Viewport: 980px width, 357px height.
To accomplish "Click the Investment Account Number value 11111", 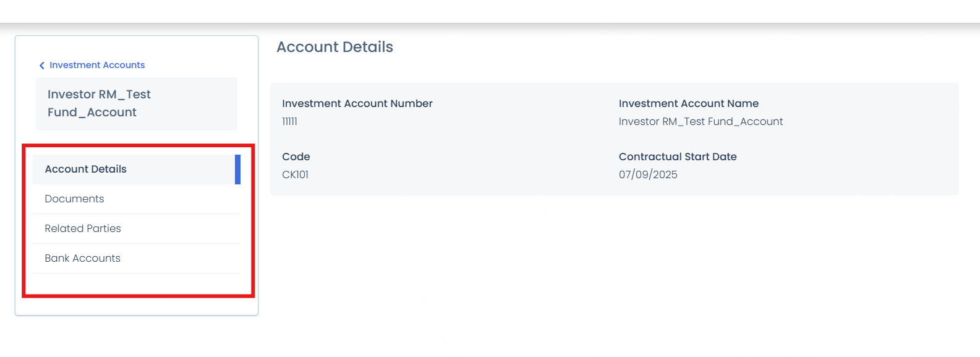I will [x=289, y=122].
